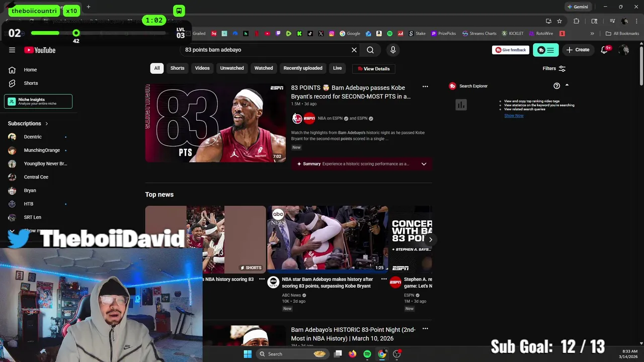The height and width of the screenshot is (362, 644).
Task: Open the 83 POINTS ESPN video thumbnail
Action: 215,123
